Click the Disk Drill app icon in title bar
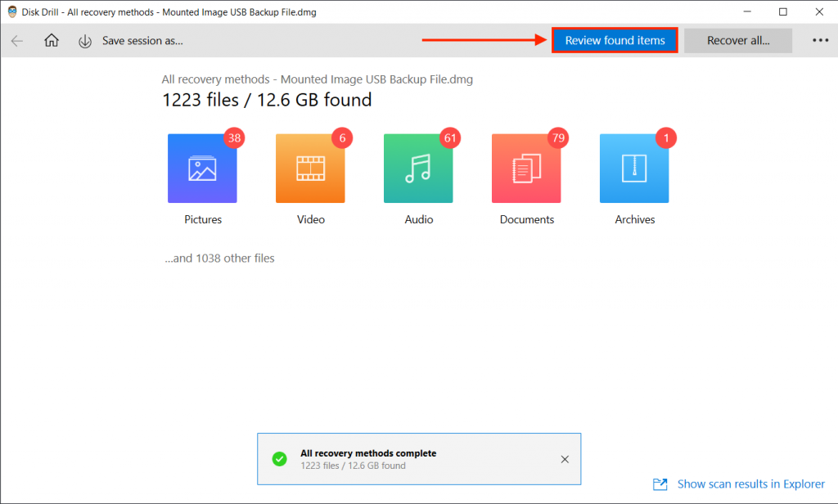This screenshot has width=838, height=504. [12, 11]
